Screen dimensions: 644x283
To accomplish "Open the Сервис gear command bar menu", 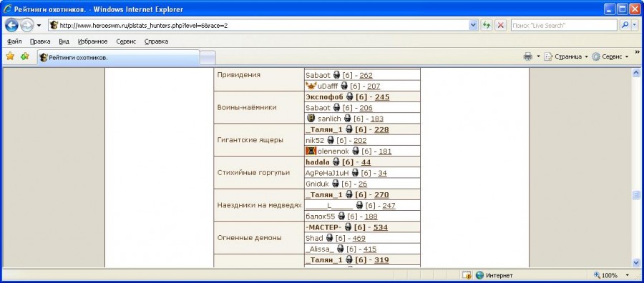I will tap(610, 56).
